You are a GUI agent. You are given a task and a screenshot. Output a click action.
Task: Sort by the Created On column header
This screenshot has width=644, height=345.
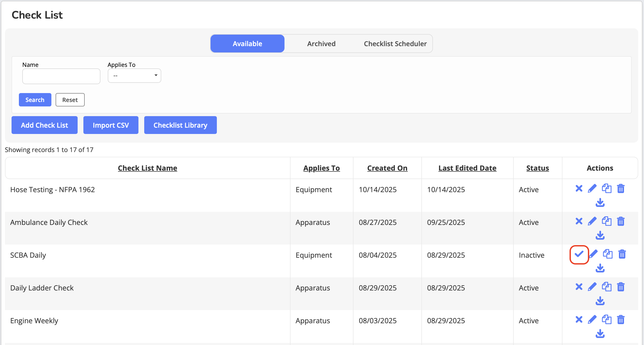pyautogui.click(x=387, y=168)
